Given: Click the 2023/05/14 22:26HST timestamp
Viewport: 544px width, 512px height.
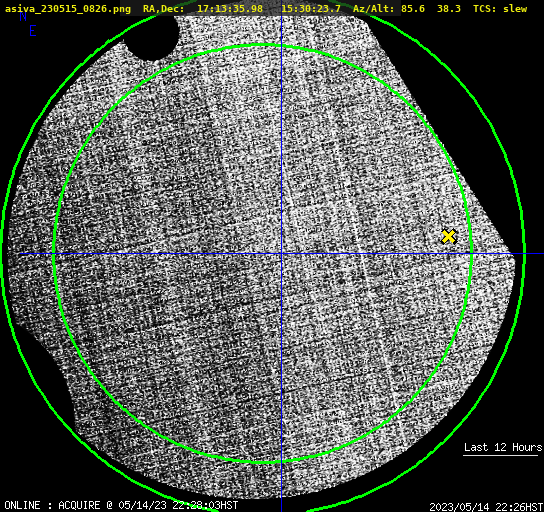Looking at the screenshot, I should [486, 507].
